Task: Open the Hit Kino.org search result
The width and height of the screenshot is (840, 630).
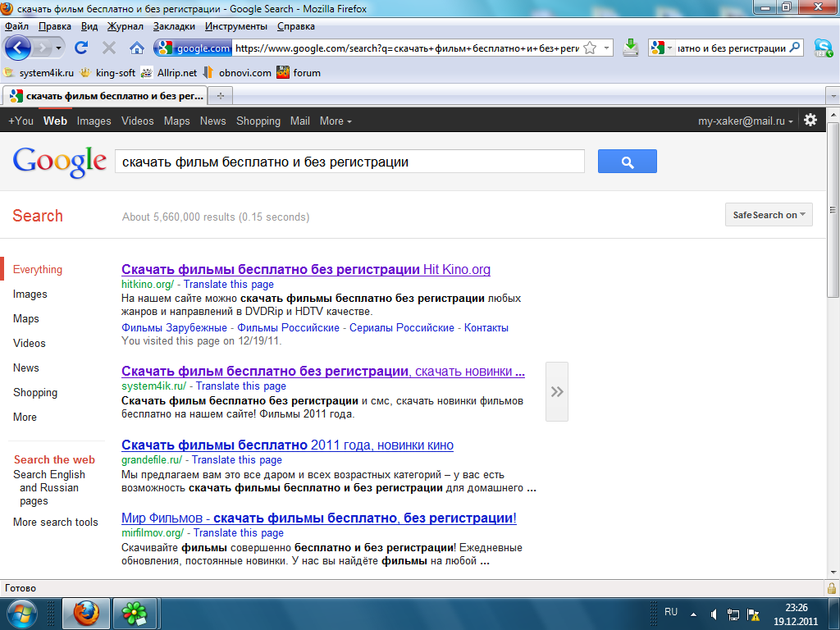Action: 306,269
